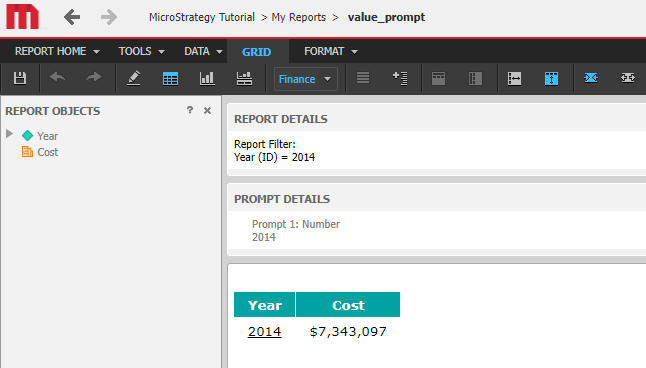Open the FORMAT menu
The image size is (646, 368).
[x=331, y=52]
